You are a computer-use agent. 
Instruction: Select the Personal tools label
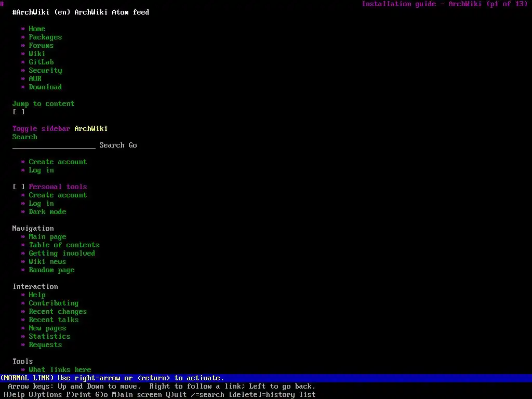click(58, 187)
